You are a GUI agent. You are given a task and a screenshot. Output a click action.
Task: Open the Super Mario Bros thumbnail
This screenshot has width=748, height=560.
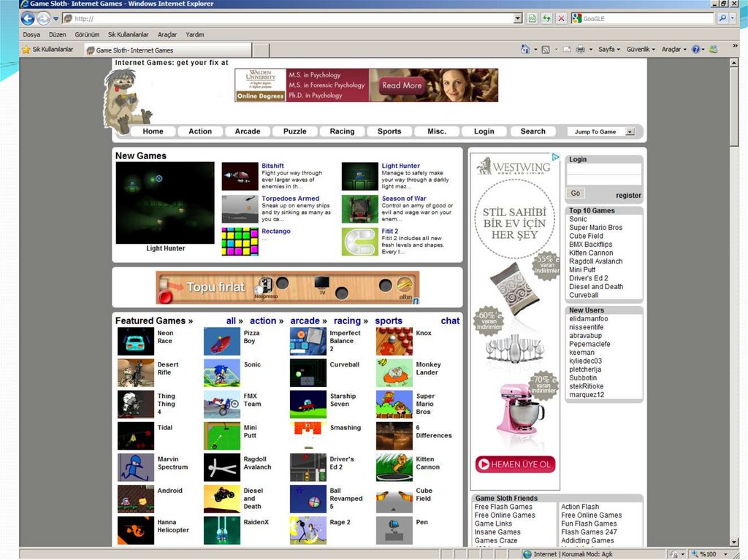pyautogui.click(x=394, y=404)
